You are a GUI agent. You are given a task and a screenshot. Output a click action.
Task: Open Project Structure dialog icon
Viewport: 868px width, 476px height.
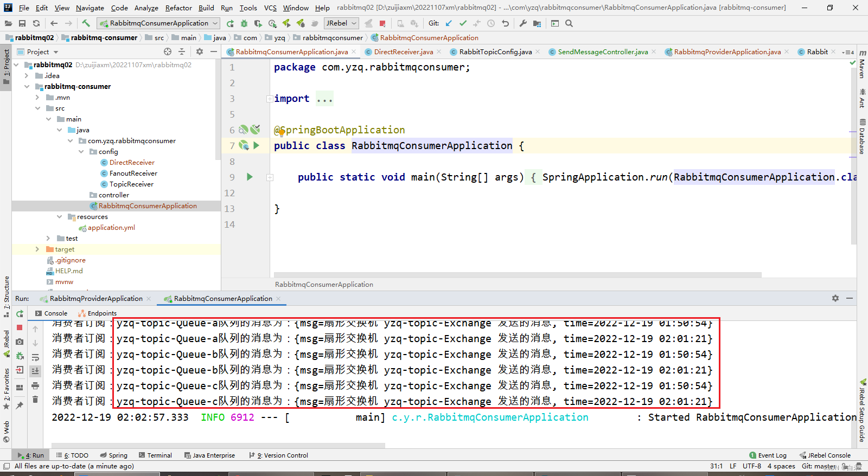click(537, 23)
